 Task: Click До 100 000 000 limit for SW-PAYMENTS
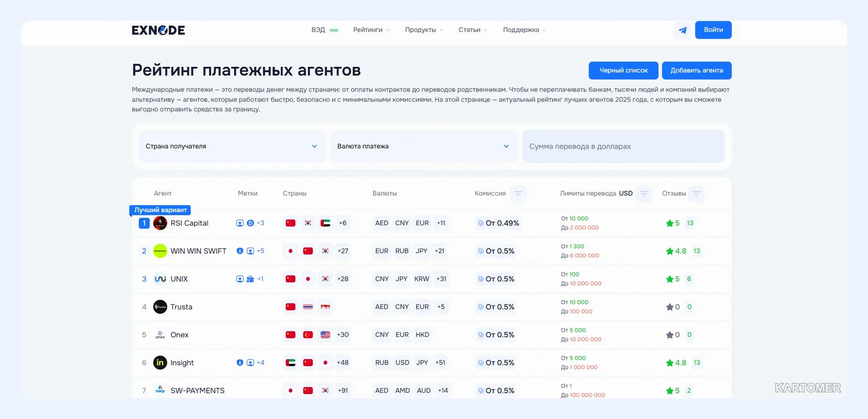(583, 395)
